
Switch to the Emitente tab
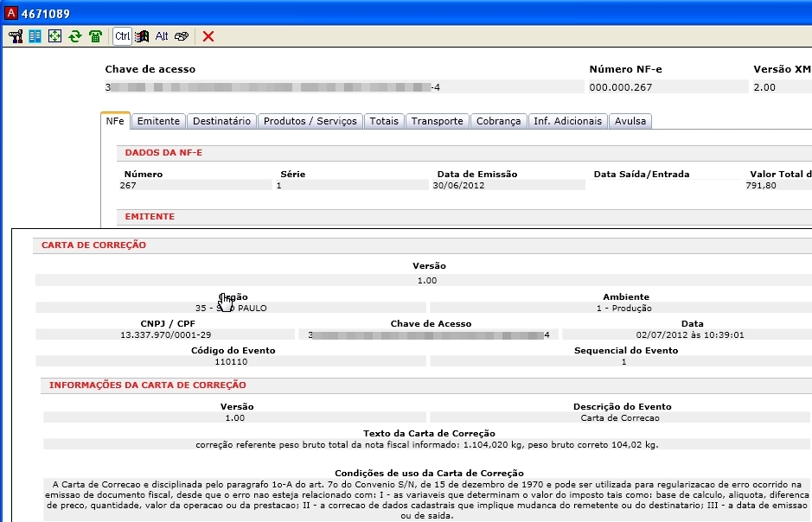click(158, 121)
